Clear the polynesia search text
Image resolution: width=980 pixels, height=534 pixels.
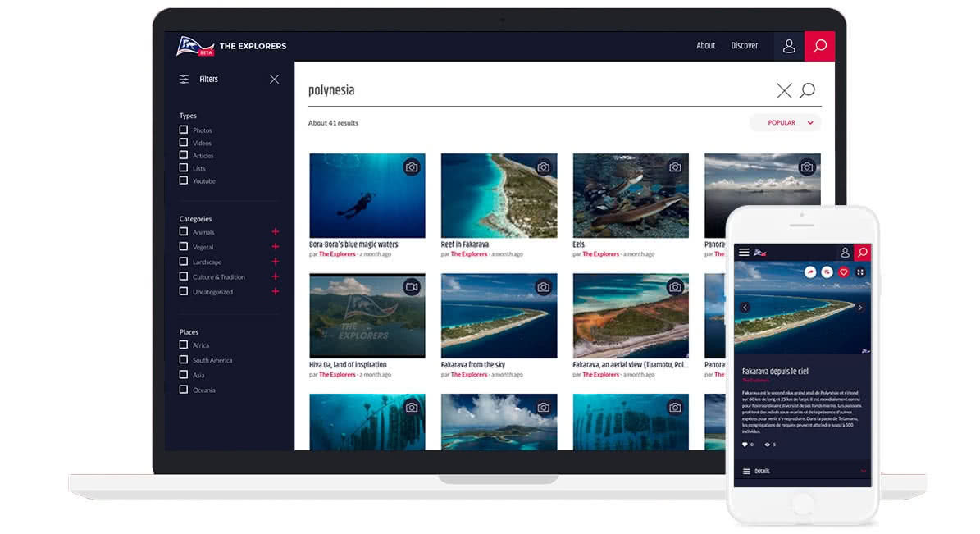[784, 90]
